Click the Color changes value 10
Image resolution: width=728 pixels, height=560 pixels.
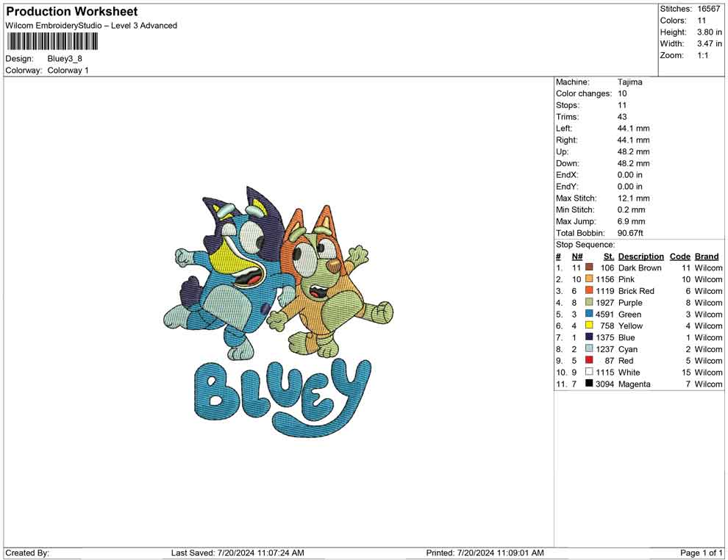tap(622, 94)
